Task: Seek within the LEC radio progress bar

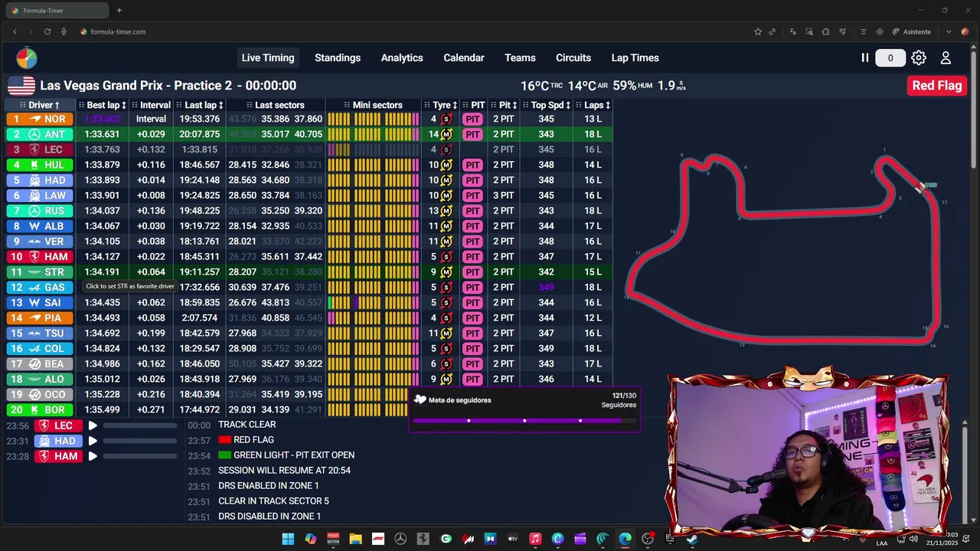Action: 140,425
